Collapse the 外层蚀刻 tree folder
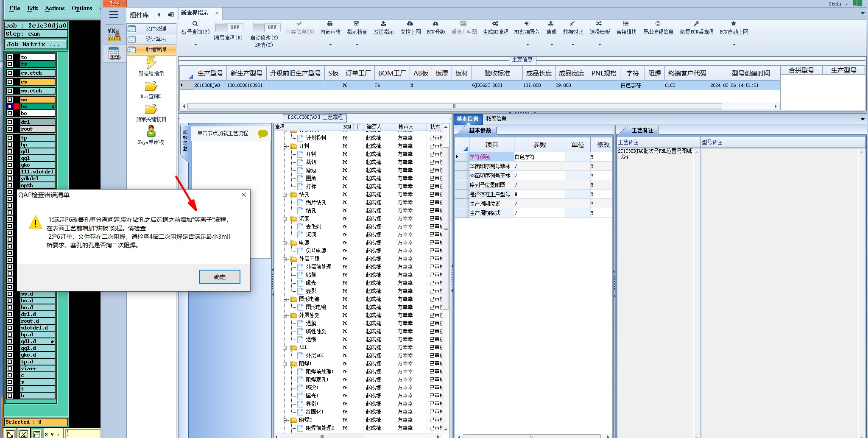This screenshot has width=868, height=438. [285, 315]
